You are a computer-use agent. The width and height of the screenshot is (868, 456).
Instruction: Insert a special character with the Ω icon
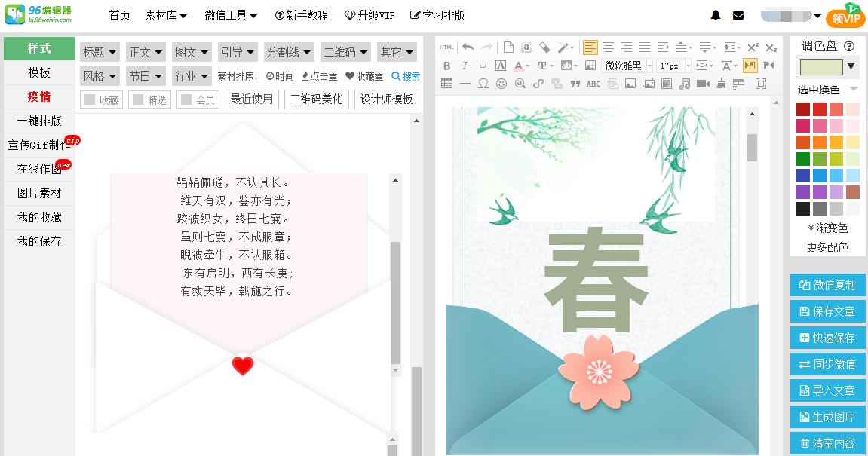pyautogui.click(x=483, y=84)
